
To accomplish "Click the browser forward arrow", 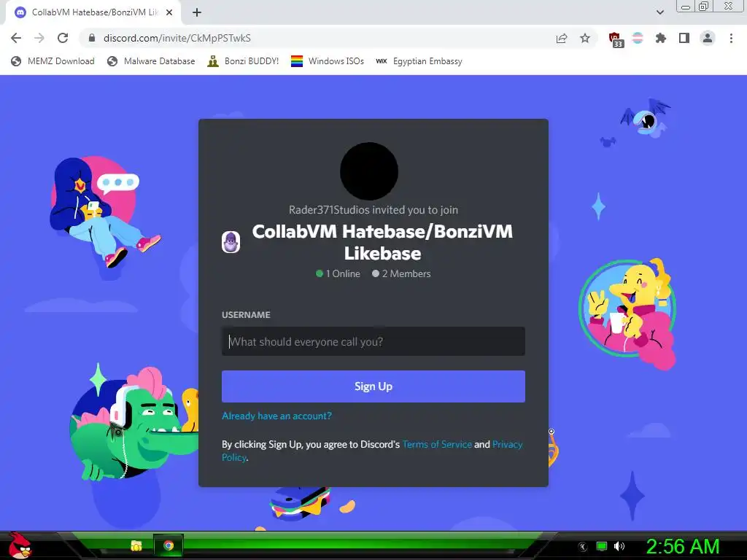I will click(39, 38).
